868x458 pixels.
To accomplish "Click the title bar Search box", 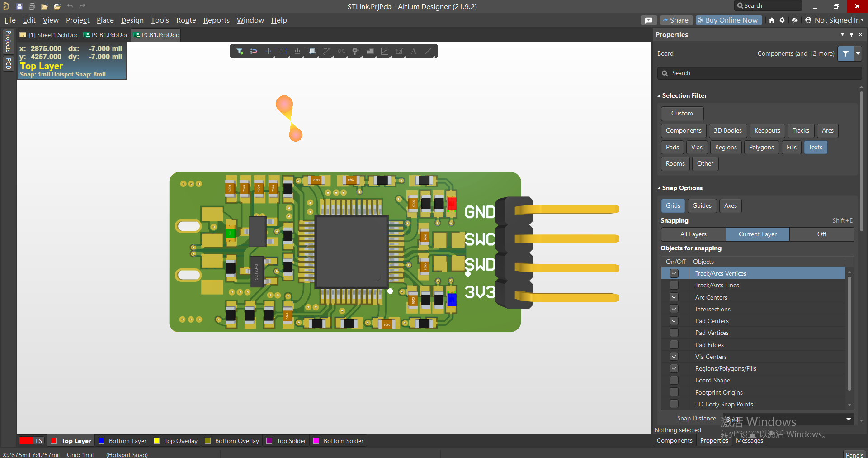I will coord(768,6).
